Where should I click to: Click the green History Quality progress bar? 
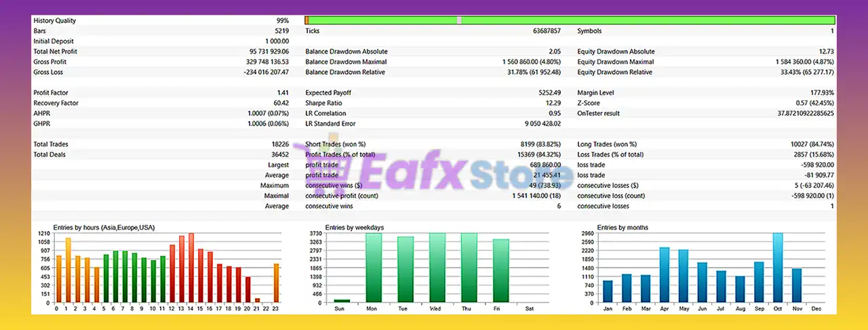click(x=570, y=20)
